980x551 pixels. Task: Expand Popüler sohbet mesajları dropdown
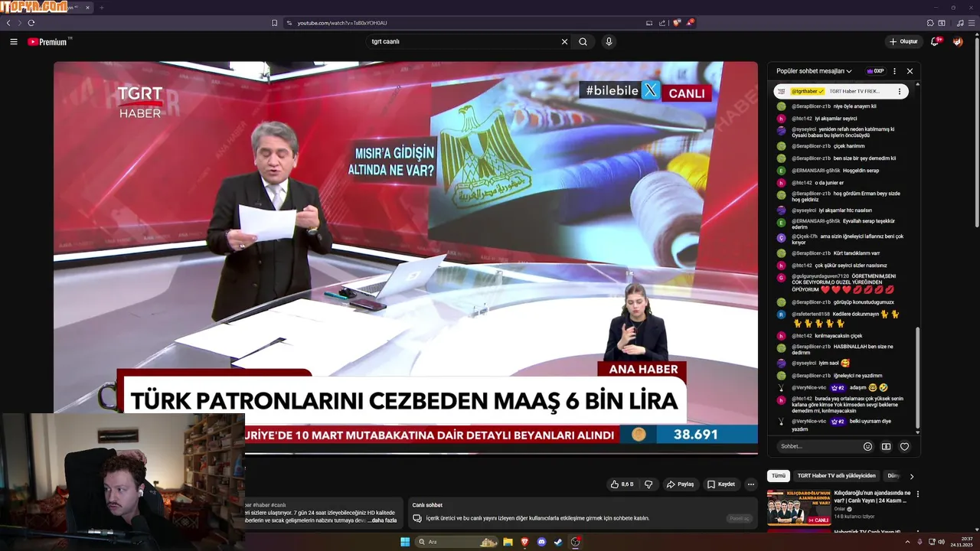point(814,71)
